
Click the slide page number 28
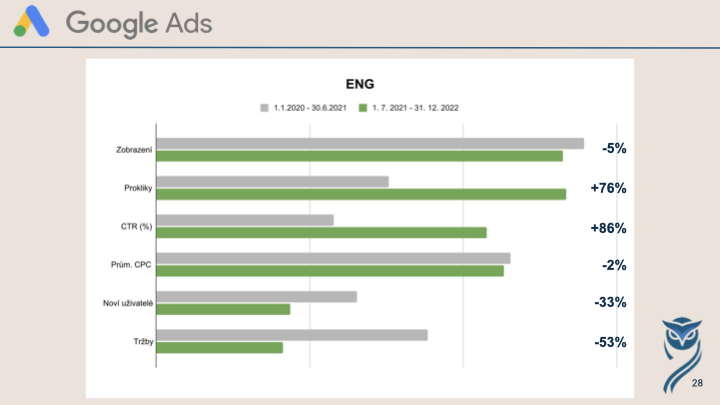[x=697, y=383]
